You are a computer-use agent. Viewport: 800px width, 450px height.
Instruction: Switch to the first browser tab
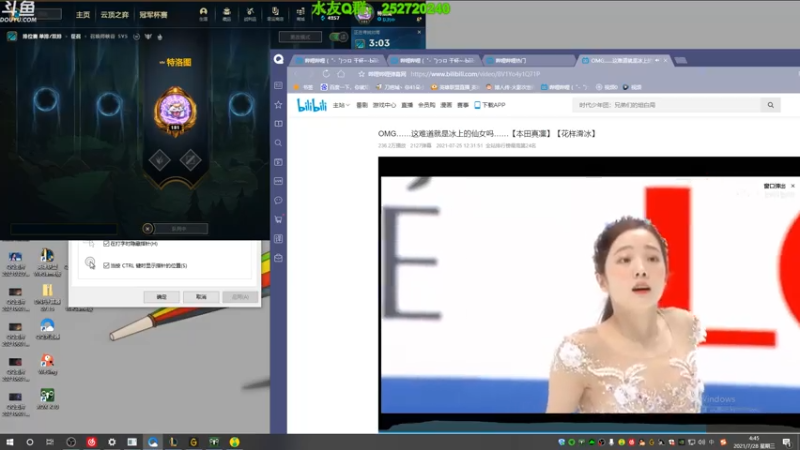[338, 60]
